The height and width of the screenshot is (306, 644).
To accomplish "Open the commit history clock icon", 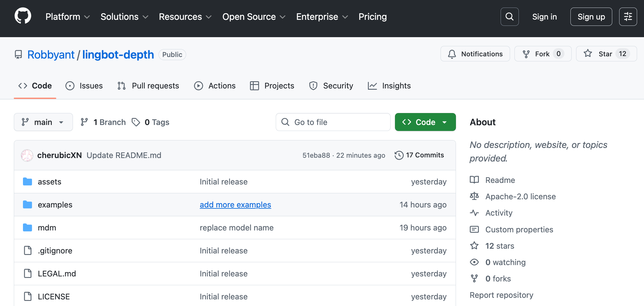I will [399, 155].
